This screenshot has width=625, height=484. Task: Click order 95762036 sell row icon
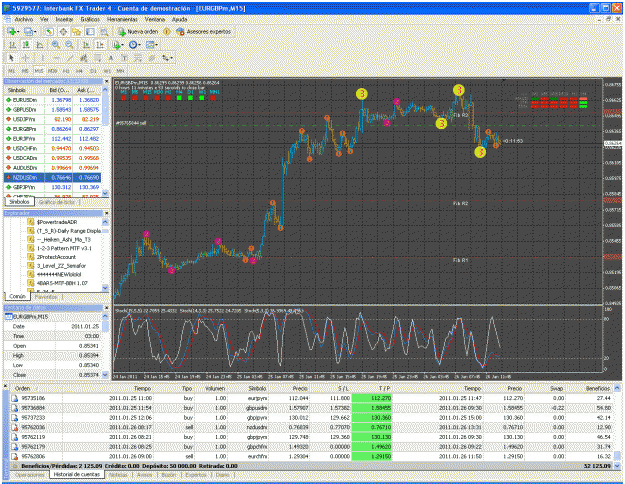pos(14,427)
